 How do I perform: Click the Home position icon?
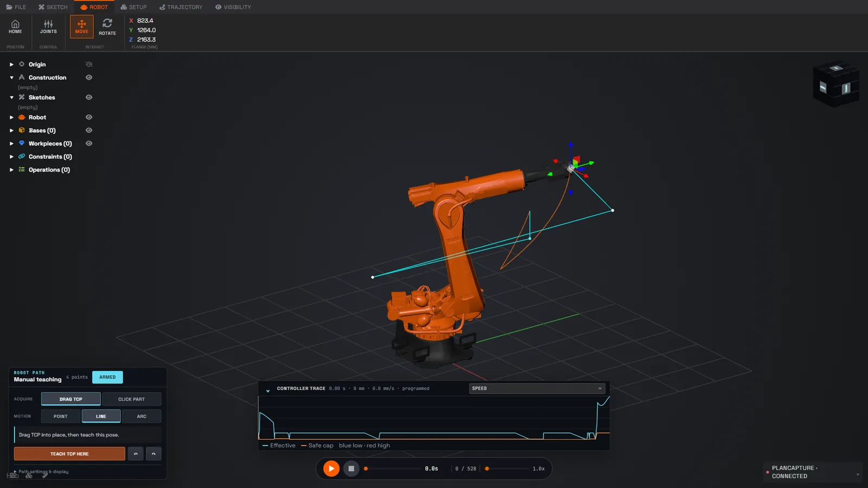15,27
